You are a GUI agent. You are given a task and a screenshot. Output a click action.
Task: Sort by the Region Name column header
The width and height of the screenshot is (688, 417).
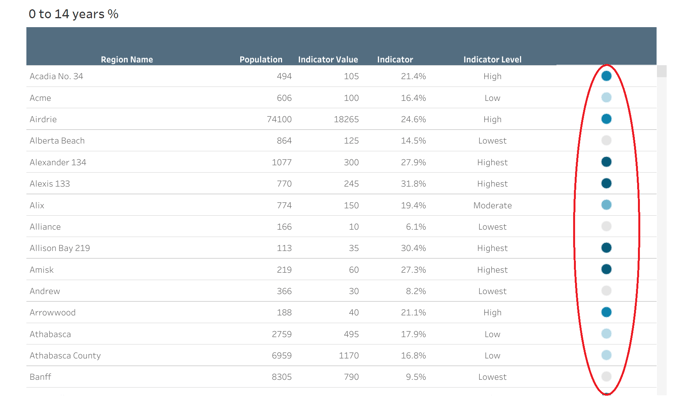click(x=127, y=60)
